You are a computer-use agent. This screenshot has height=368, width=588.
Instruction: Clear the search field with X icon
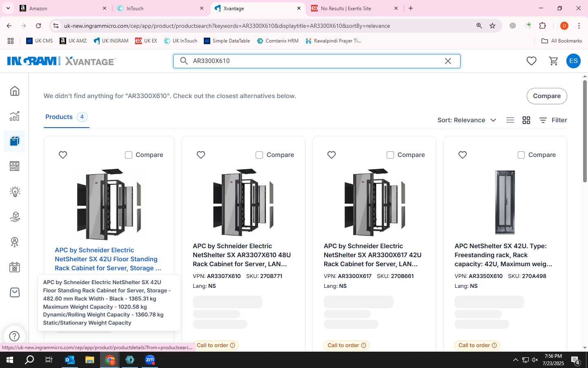point(448,61)
